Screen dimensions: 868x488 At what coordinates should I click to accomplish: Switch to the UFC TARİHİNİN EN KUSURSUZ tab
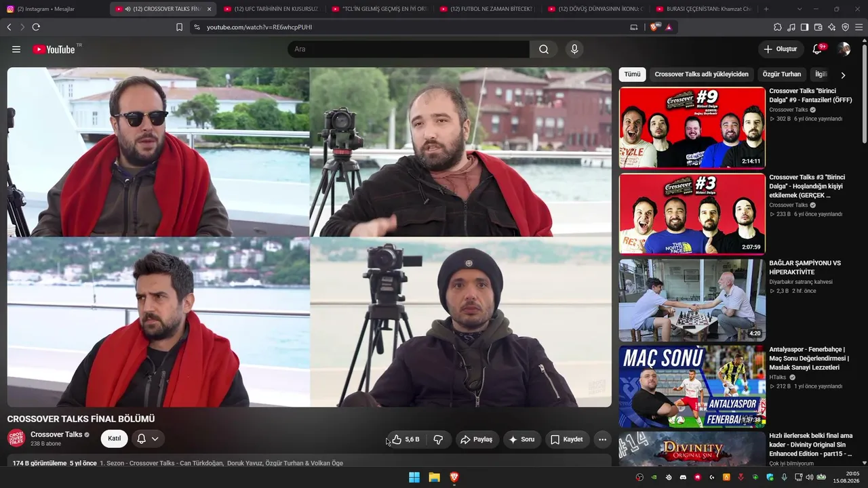271,9
